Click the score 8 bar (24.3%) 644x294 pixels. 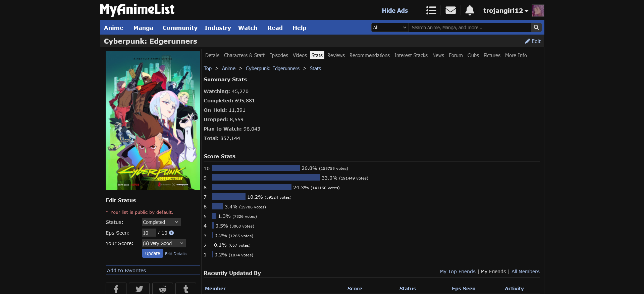tap(252, 187)
